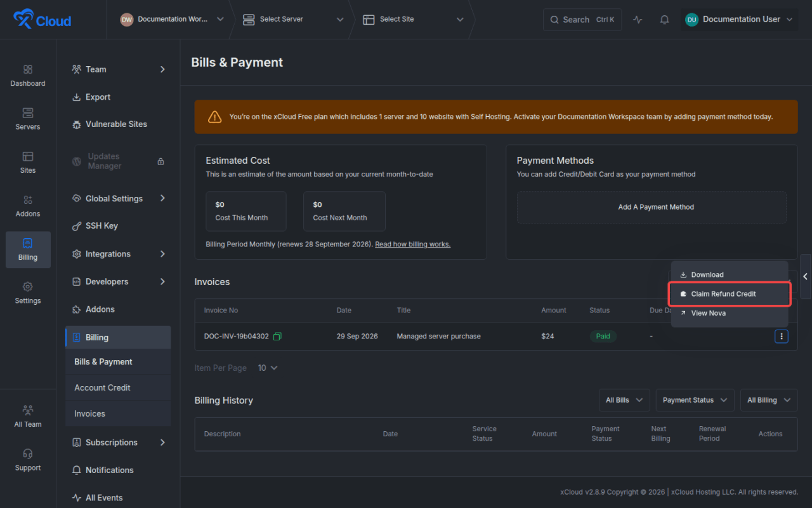
Task: Follow Read how billing works link
Action: click(x=412, y=244)
